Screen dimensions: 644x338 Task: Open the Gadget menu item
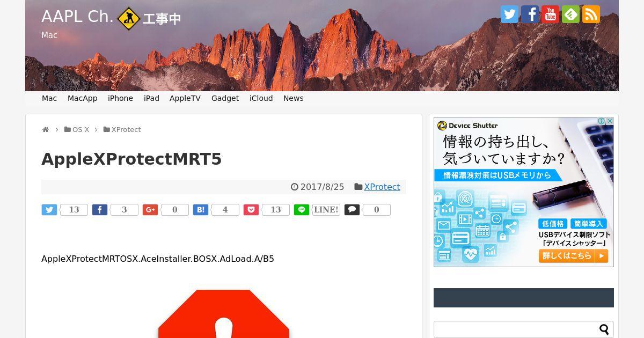(225, 98)
